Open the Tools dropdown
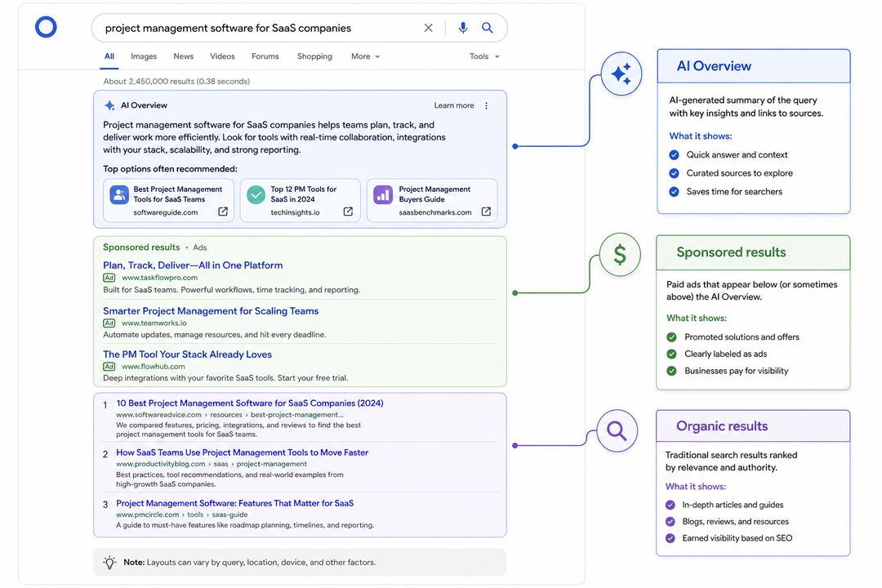Image resolution: width=882 pixels, height=588 pixels. tap(483, 56)
